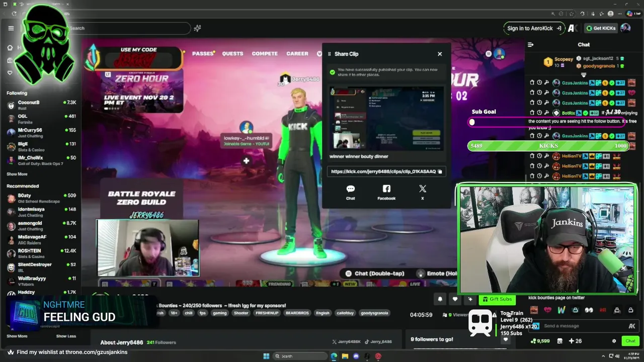Open the CAREER tab in the Fortnite lobby
This screenshot has height=362, width=644.
click(x=297, y=53)
